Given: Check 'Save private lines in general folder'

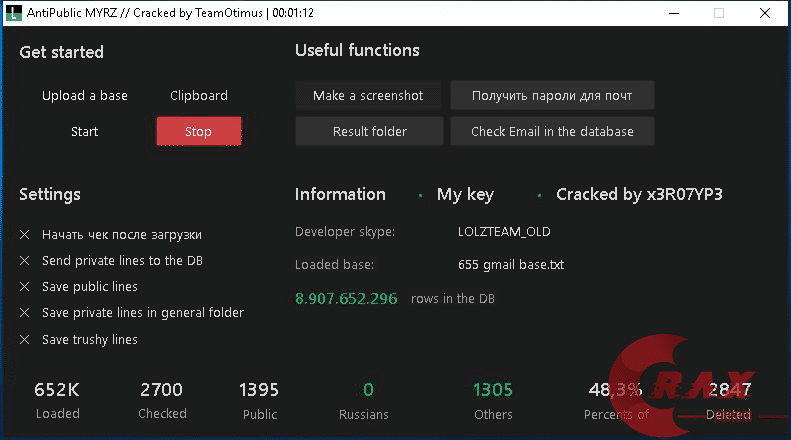Looking at the screenshot, I should 25,313.
